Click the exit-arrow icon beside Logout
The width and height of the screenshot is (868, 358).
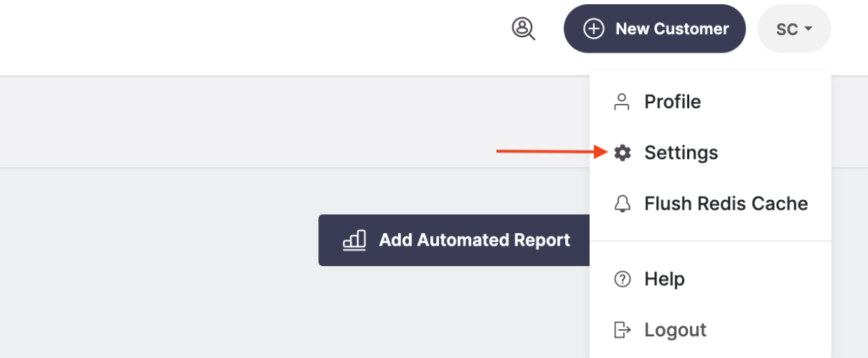click(x=622, y=330)
